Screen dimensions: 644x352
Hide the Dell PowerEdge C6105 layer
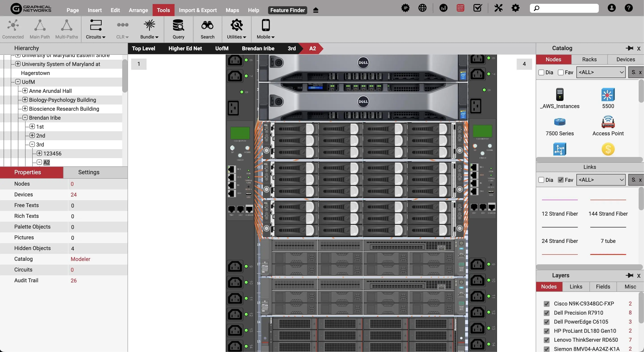click(x=546, y=322)
